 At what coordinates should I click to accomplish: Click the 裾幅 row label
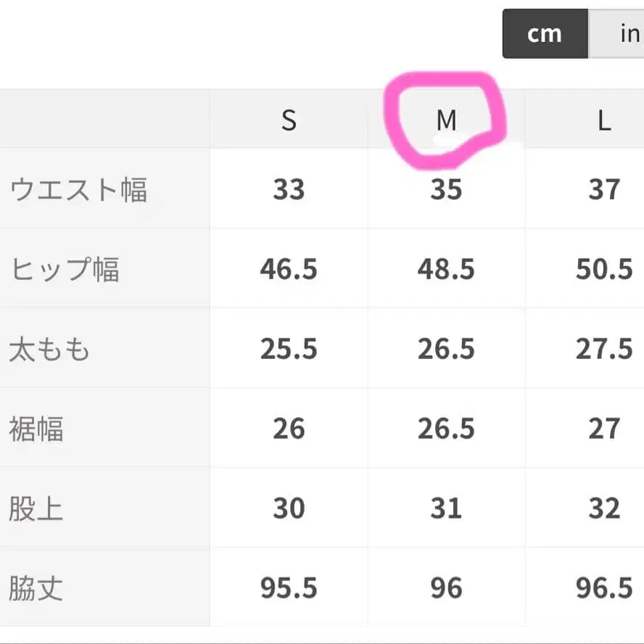[x=36, y=428]
